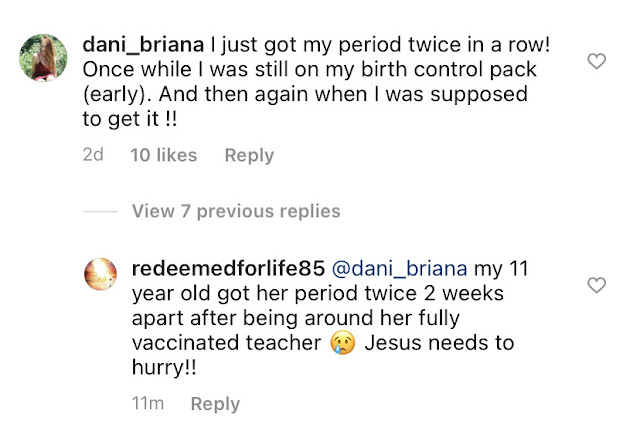Open dani_briana's profile picture
Screen dimensions: 640x441
point(43,58)
